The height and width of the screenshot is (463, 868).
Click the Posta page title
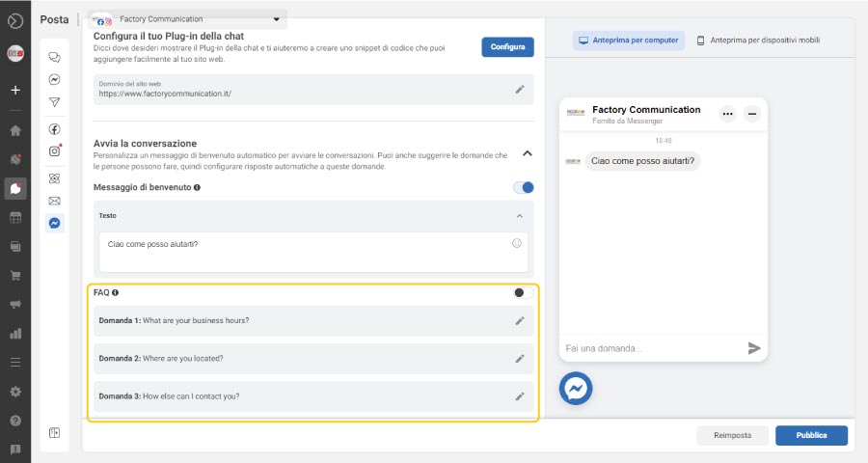(x=54, y=19)
